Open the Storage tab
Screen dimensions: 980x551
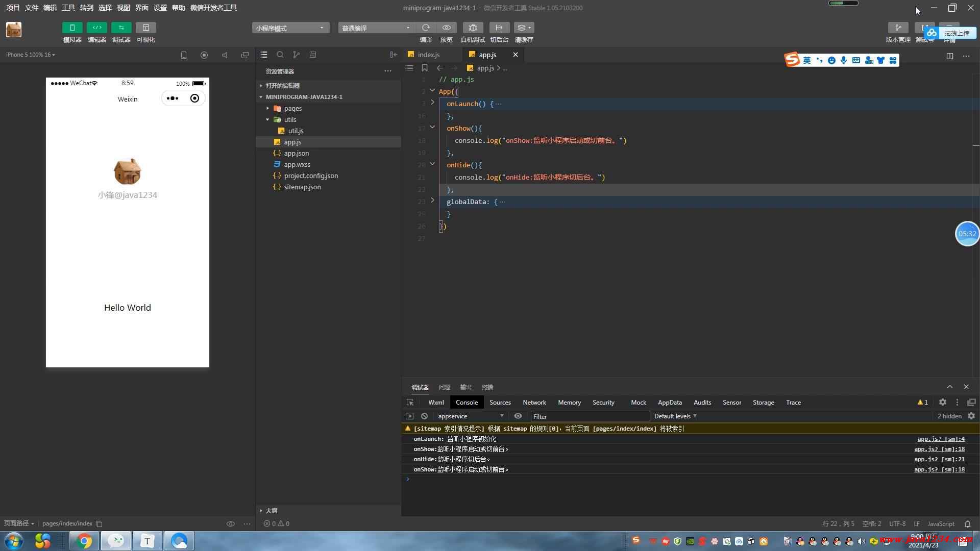coord(763,402)
